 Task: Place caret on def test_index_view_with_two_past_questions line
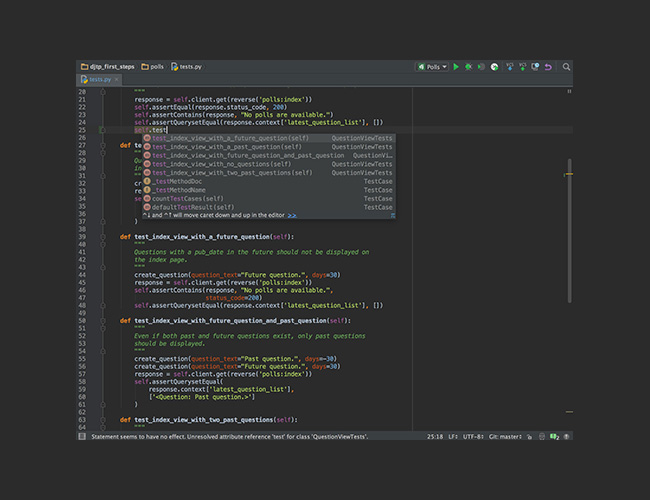click(209, 420)
